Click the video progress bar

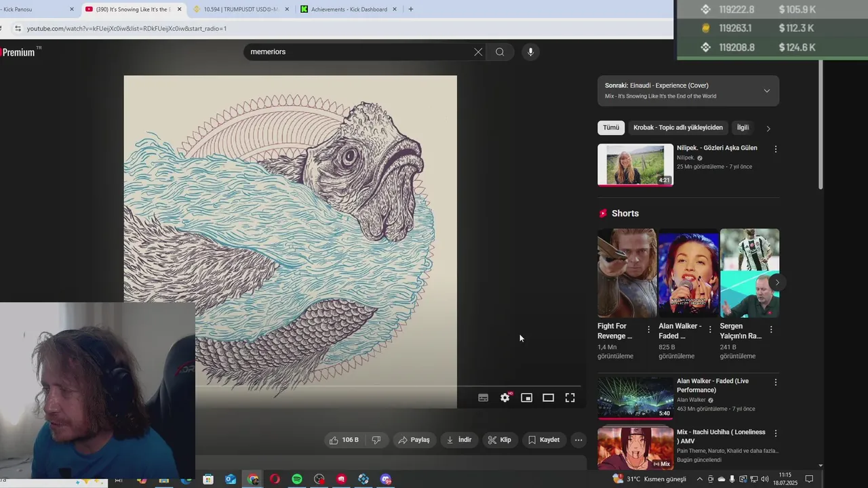coord(388,387)
